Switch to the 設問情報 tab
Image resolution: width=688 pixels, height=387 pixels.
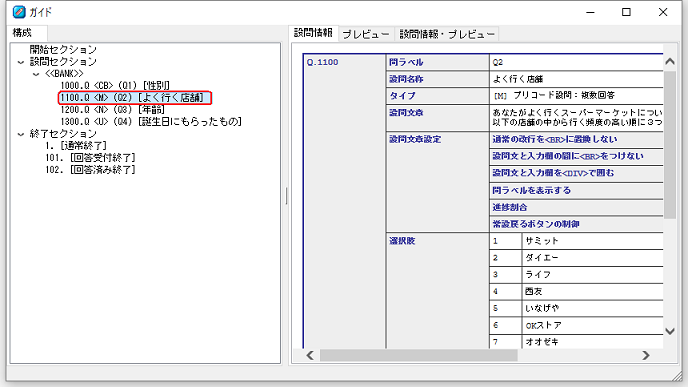point(313,33)
